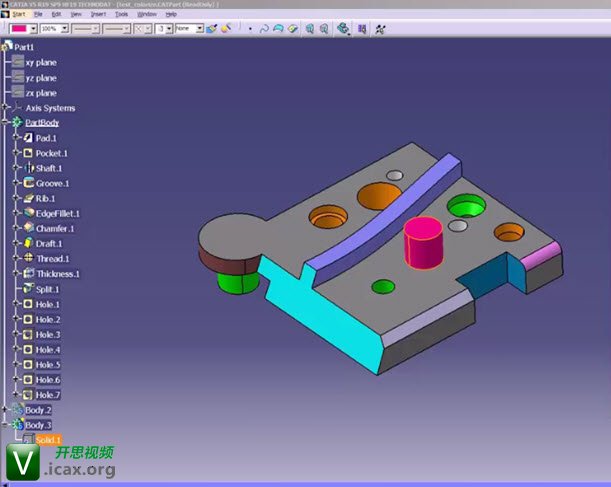Select the xy plane tree item
This screenshot has height=487, width=611.
pos(40,62)
